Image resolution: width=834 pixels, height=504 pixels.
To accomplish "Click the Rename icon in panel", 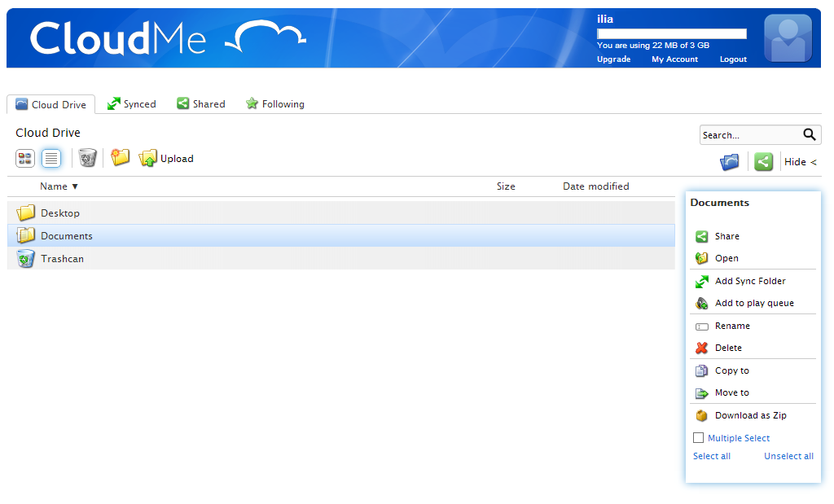I will pyautogui.click(x=701, y=327).
